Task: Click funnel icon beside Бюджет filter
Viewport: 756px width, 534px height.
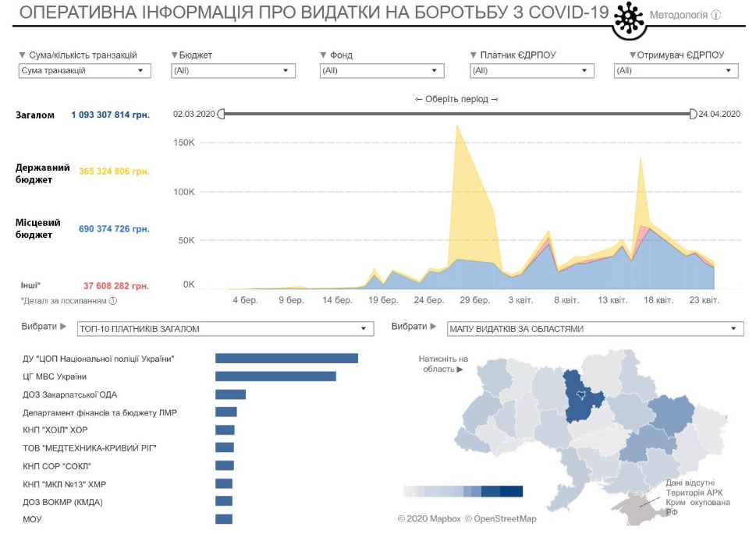Action: point(174,55)
